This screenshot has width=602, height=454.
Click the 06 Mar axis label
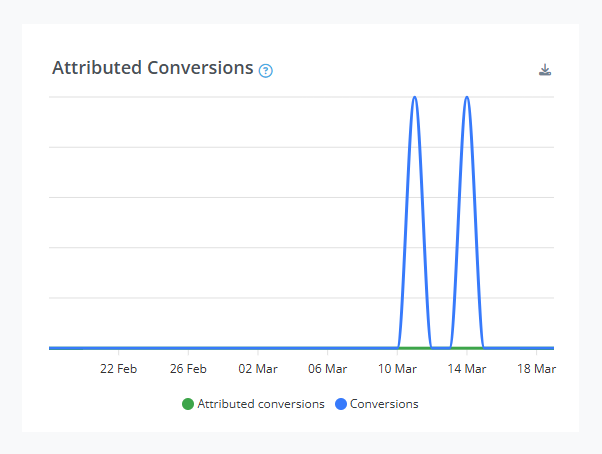click(327, 369)
